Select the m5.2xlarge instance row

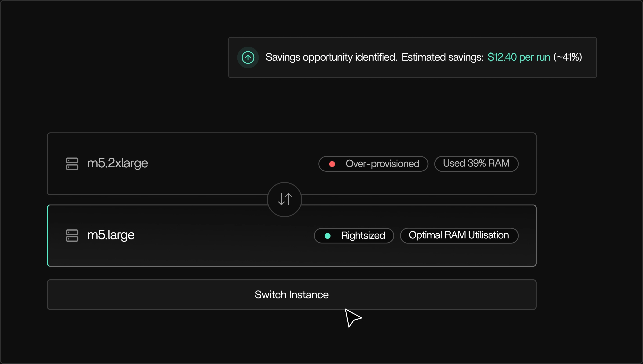[x=200, y=164]
